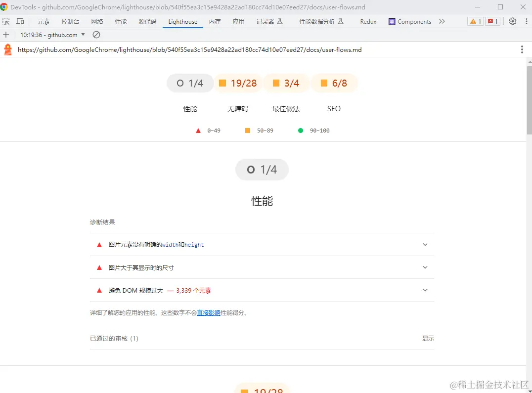Click the vertical scrollbar thumb of the report
This screenshot has width=532, height=393.
tap(530, 100)
